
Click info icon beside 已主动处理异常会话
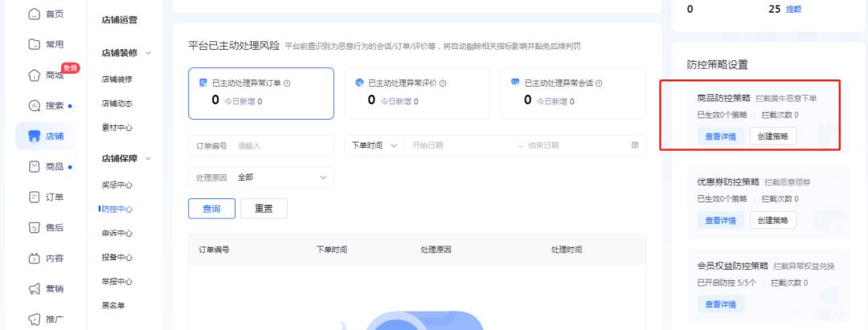[x=599, y=84]
